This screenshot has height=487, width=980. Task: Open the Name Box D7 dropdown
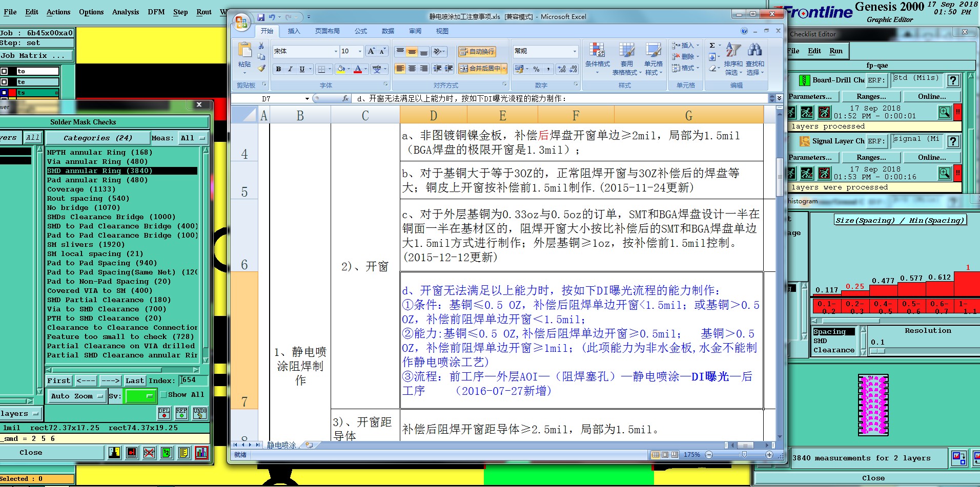[x=307, y=99]
